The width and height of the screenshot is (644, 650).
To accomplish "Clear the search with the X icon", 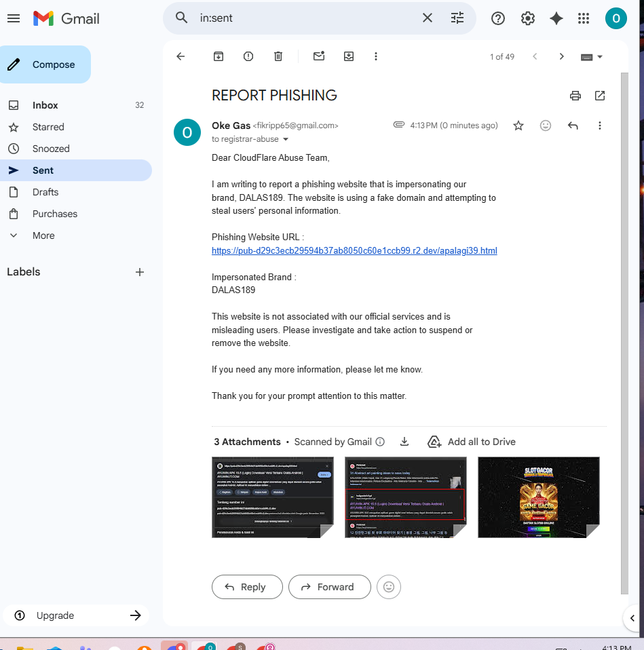I will tap(427, 18).
